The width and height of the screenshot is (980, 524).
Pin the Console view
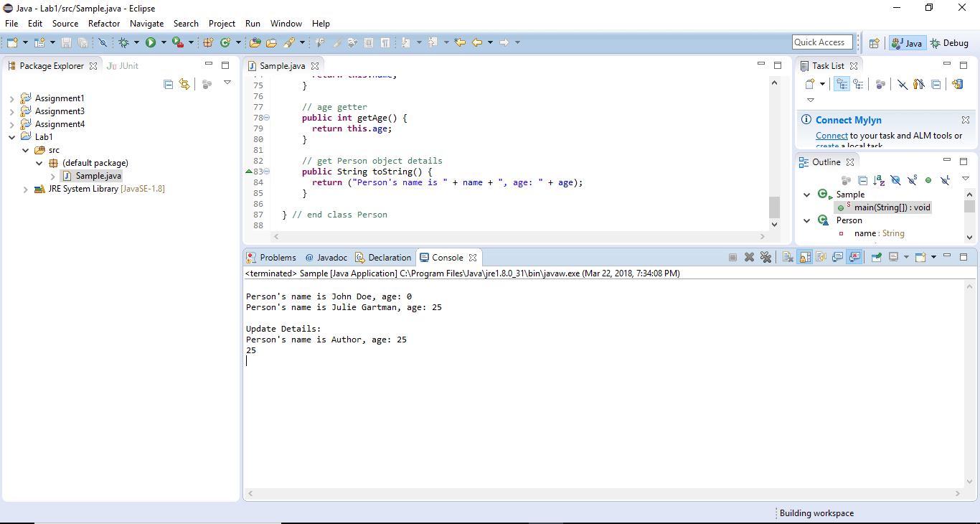pos(875,256)
